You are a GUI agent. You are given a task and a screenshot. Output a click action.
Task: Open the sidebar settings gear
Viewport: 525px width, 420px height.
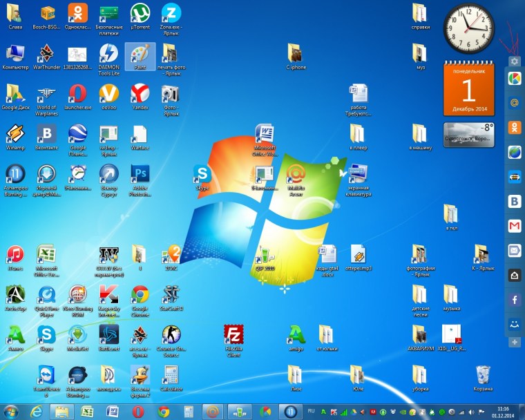tap(515, 61)
